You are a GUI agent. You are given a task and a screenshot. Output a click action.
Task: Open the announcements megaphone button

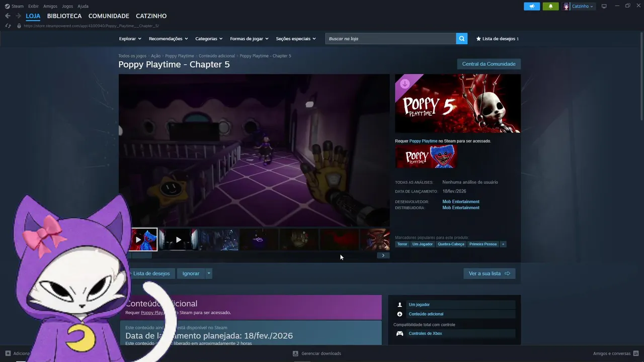tap(532, 7)
